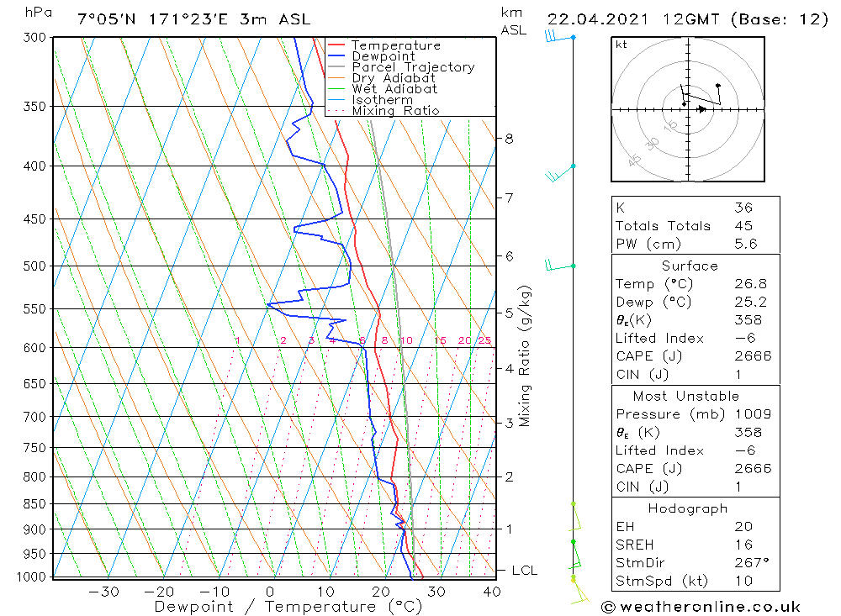Open the weatheronline.co.uk link
Viewport: 841px width, 616px height.
click(x=710, y=607)
